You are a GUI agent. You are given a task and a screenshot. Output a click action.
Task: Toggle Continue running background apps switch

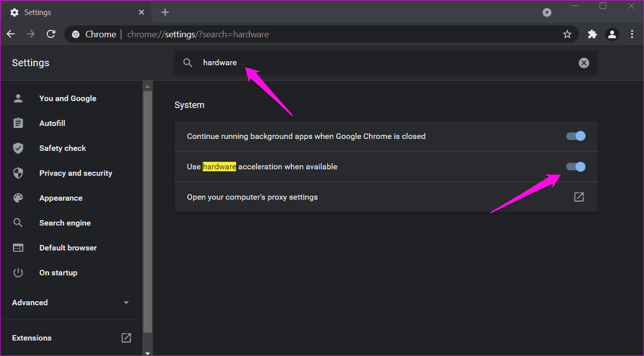click(x=576, y=136)
